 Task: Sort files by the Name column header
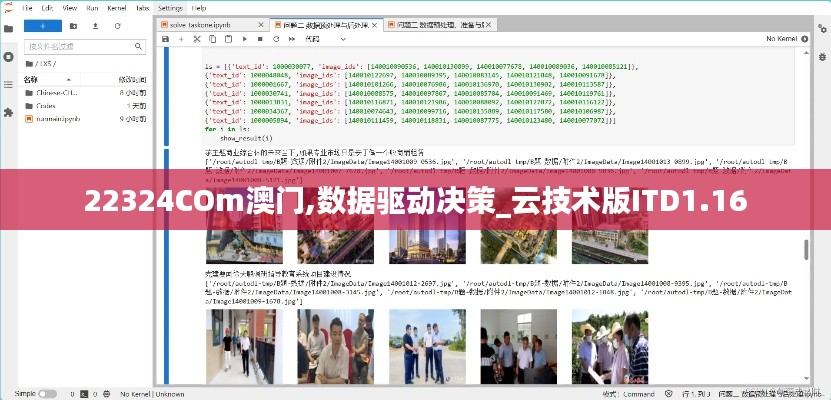51,79
